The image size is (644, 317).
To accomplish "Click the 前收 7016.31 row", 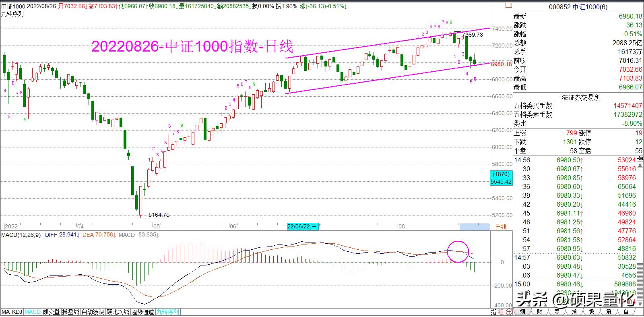I will 578,60.
